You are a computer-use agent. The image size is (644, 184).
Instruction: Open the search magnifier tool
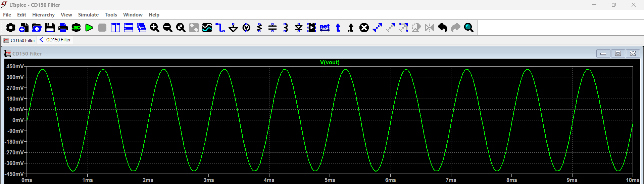[x=469, y=28]
